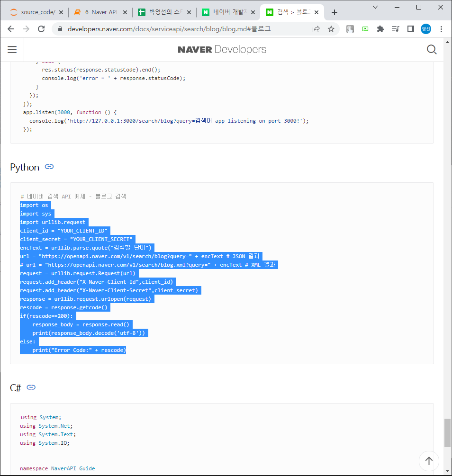Open the Chrome three-dot menu

pyautogui.click(x=442, y=29)
